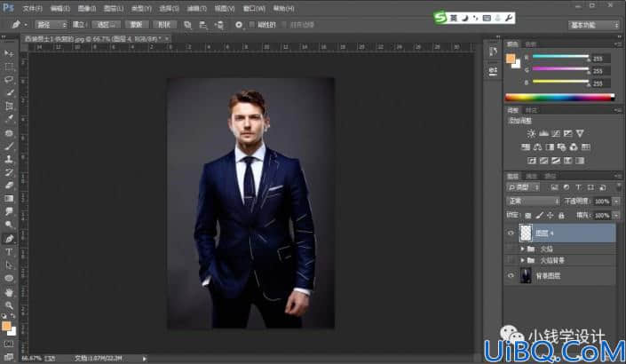
Task: Click the 选区 button in options bar
Action: tap(106, 25)
